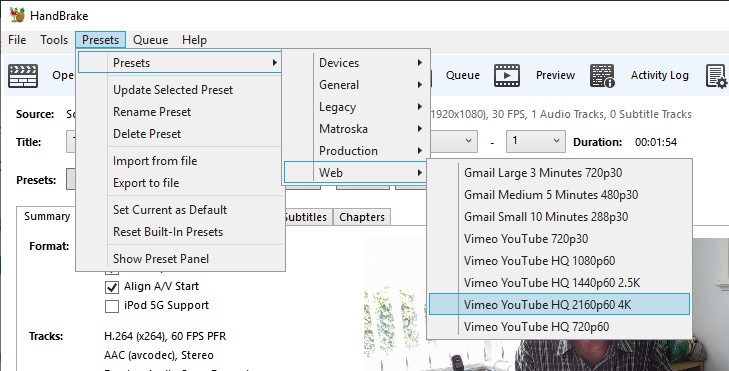Click the H.264 (x264), 60 FPS PFR text
Viewport: 729px width, 371px height.
pyautogui.click(x=165, y=336)
